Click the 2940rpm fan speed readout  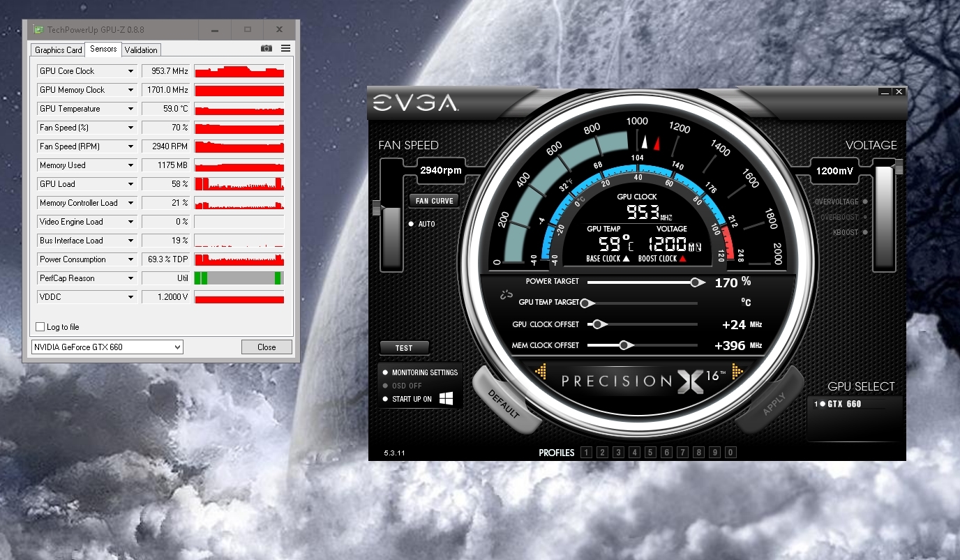point(441,171)
